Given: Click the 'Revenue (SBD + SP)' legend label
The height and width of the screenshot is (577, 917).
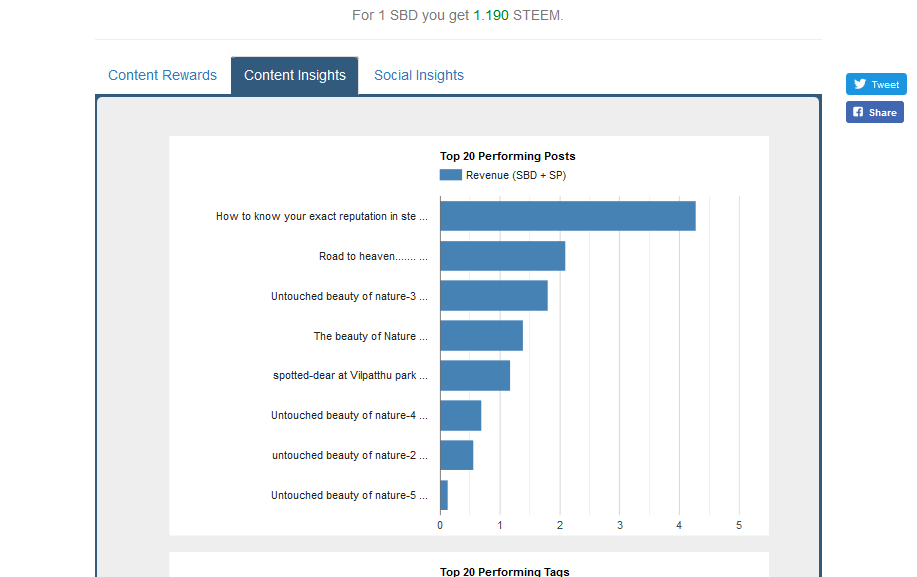Looking at the screenshot, I should point(516,175).
